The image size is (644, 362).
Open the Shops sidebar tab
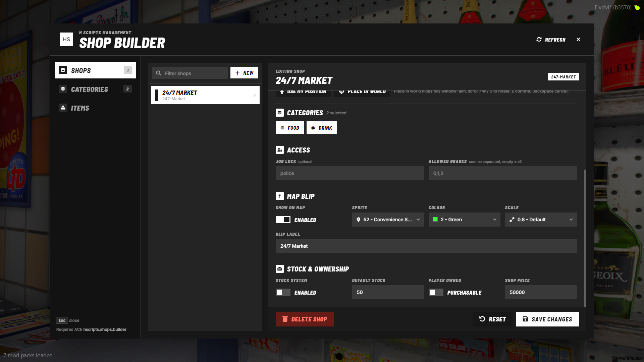point(95,70)
